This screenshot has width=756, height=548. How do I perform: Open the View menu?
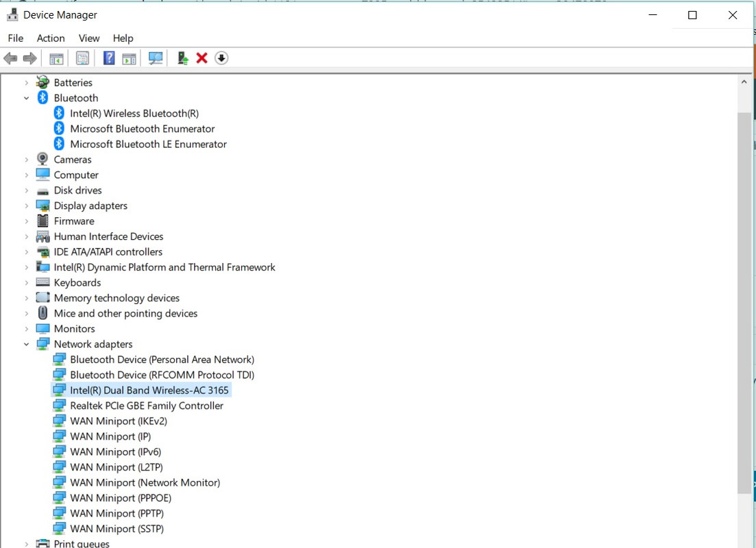[x=89, y=38]
